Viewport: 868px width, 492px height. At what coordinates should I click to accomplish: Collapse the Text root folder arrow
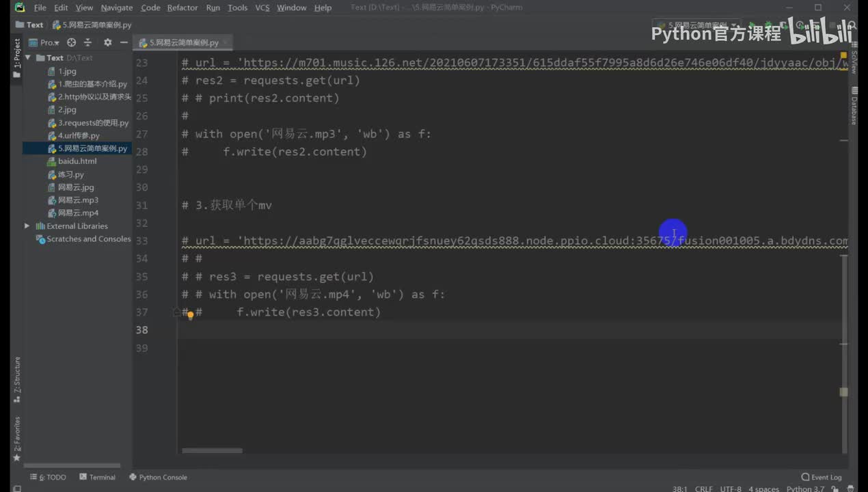[28, 58]
